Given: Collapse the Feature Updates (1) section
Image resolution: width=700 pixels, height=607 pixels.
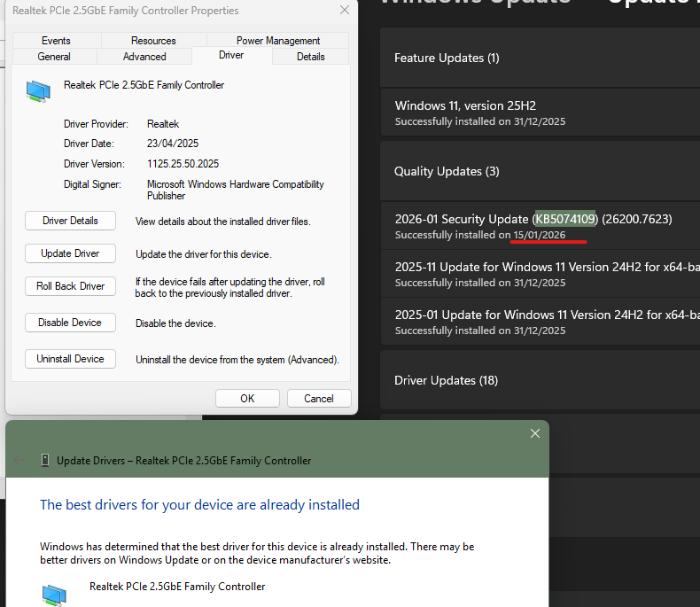Looking at the screenshot, I should 540,58.
